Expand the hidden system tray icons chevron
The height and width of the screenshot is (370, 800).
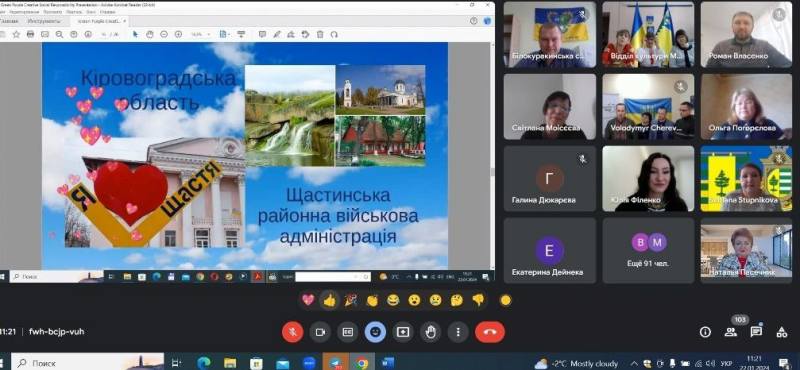coord(634,364)
